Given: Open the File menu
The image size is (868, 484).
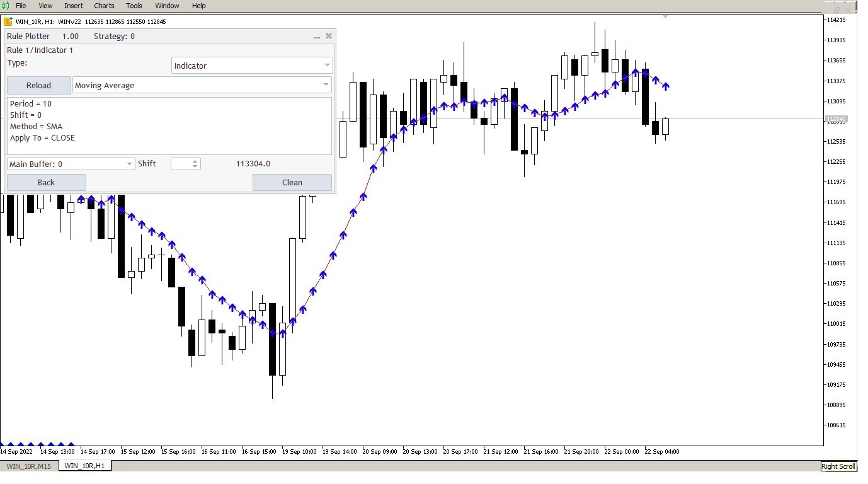Looking at the screenshot, I should pos(21,6).
